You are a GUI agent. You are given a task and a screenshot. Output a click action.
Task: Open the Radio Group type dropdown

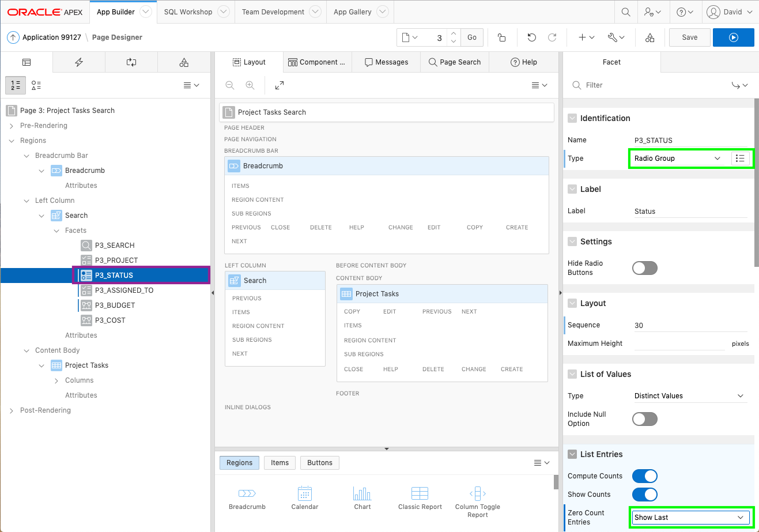(x=677, y=159)
